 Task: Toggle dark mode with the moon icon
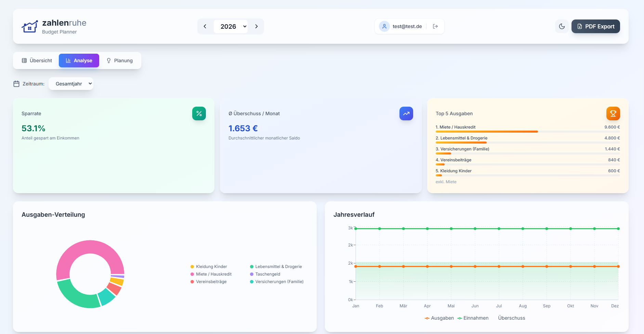pos(562,26)
